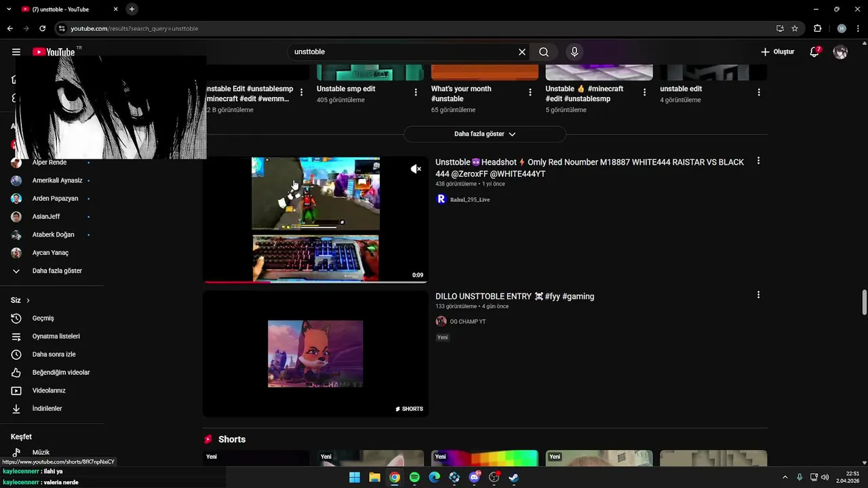This screenshot has width=868, height=488.
Task: Open options for What's your month short
Action: click(530, 92)
